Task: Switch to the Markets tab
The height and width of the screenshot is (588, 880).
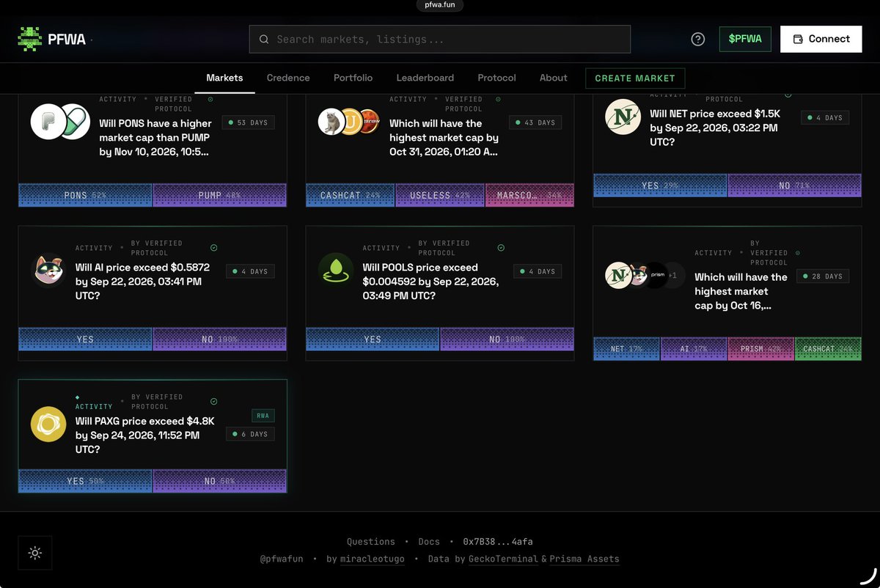Action: pos(224,78)
